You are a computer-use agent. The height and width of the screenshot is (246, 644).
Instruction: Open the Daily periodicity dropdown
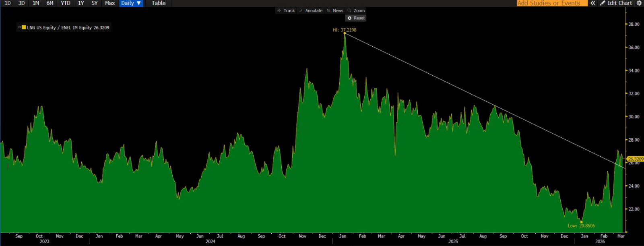coord(131,3)
